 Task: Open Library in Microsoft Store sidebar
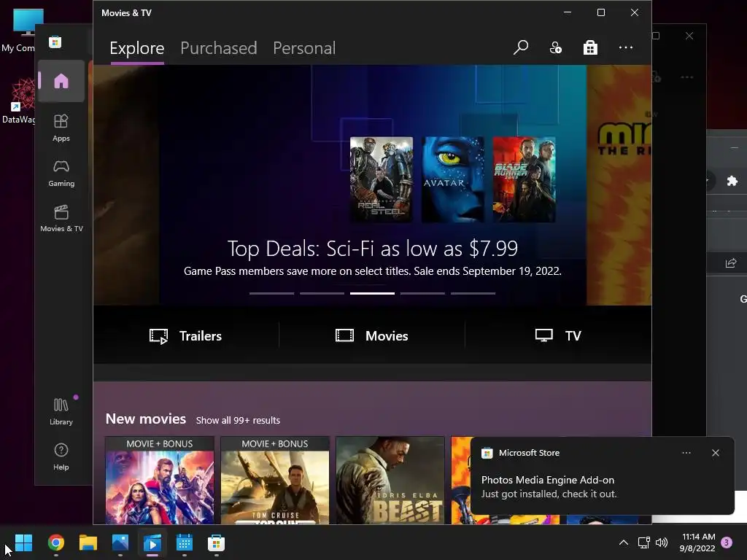[61, 411]
